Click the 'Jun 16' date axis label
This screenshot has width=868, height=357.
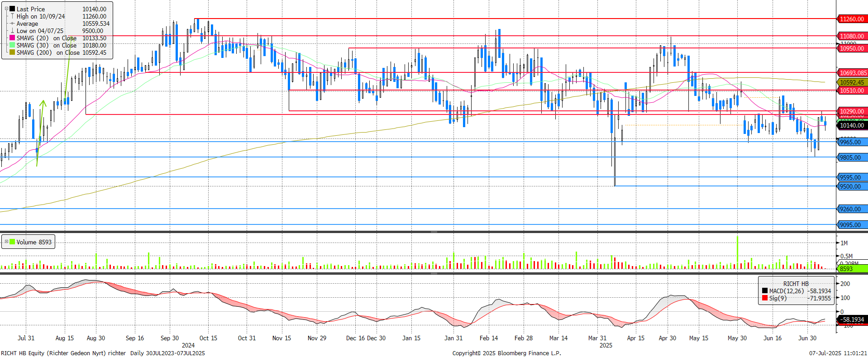click(773, 338)
